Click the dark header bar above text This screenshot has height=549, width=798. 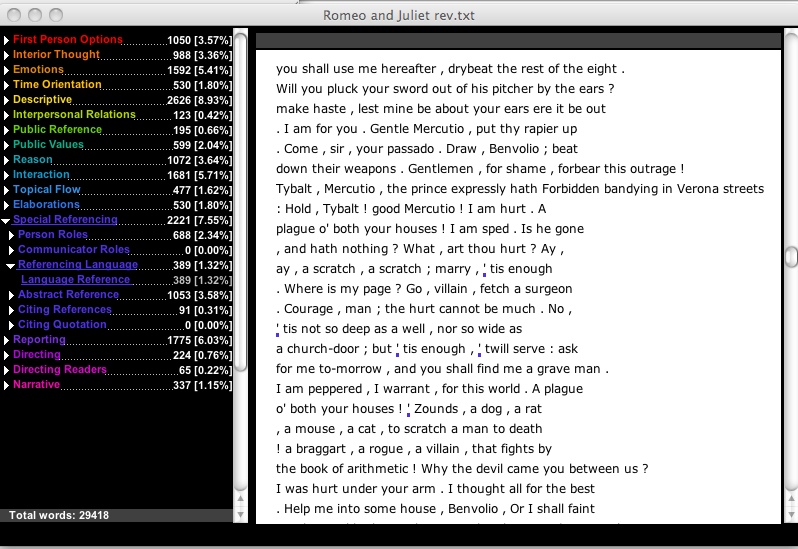pyautogui.click(x=518, y=41)
